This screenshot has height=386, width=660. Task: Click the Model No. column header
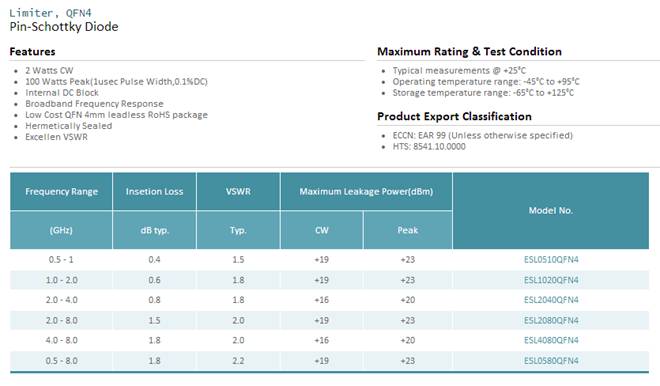point(551,210)
